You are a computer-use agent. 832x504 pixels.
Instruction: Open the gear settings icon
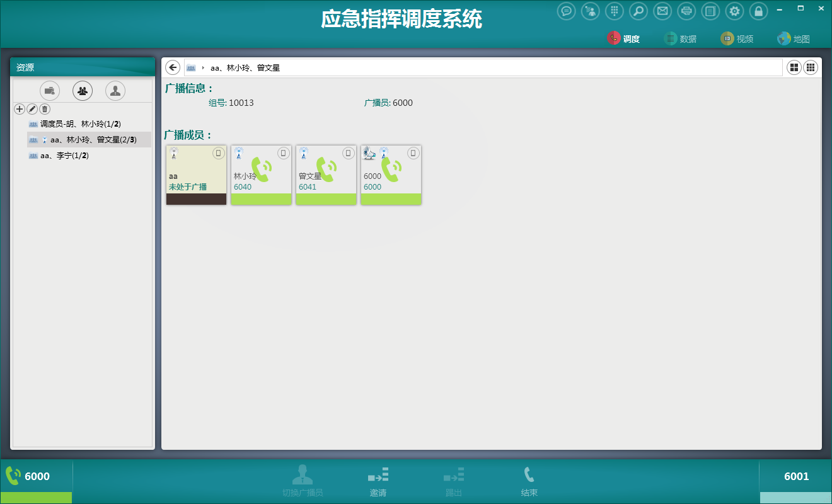(x=734, y=11)
